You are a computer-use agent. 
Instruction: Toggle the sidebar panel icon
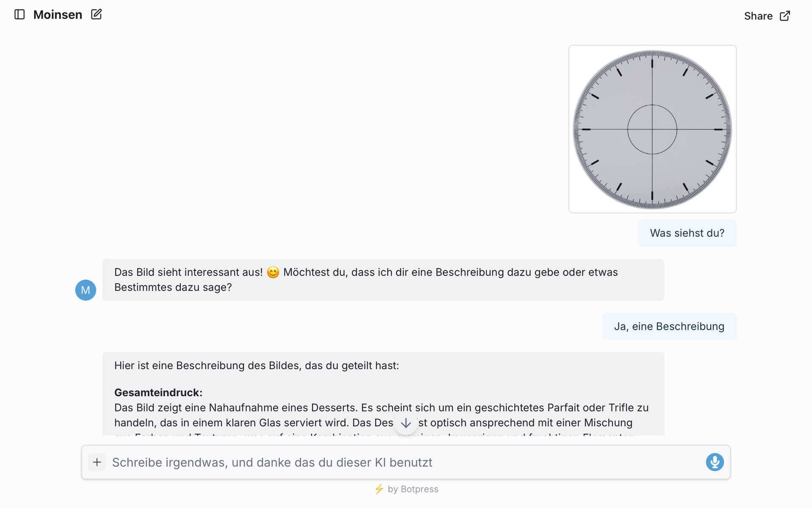pyautogui.click(x=19, y=15)
